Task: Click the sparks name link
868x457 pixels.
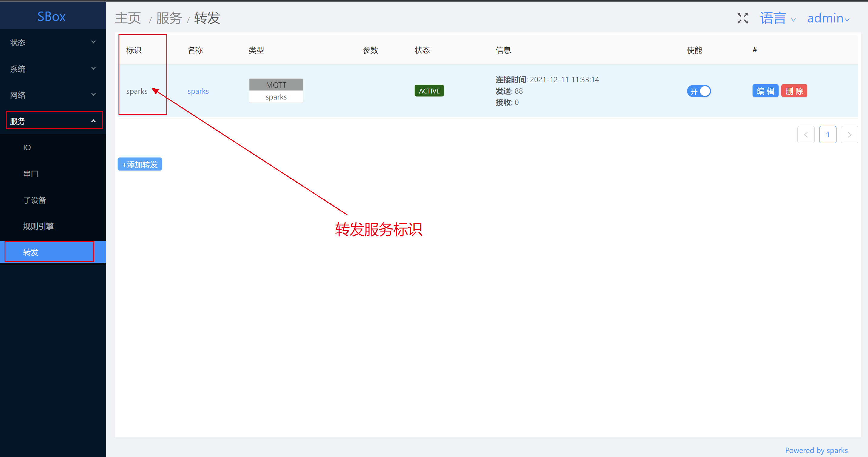Action: click(x=198, y=91)
